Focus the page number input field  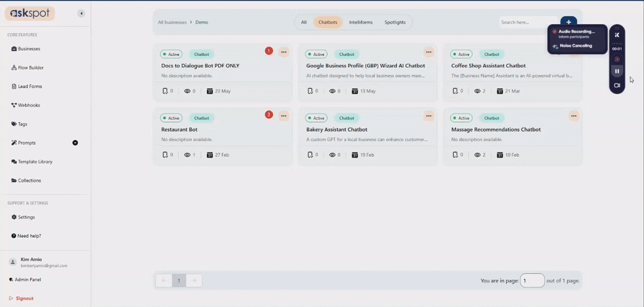tap(532, 281)
